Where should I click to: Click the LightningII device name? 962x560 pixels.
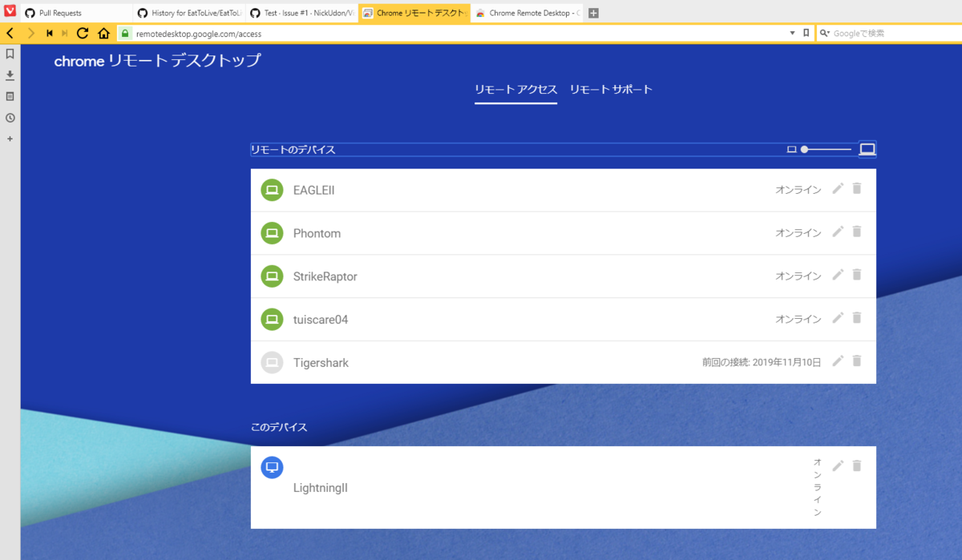click(x=320, y=488)
